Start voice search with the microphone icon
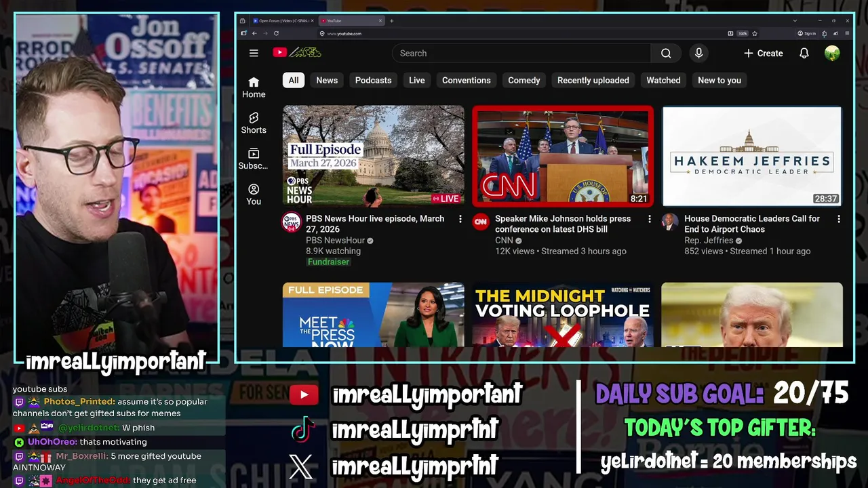Viewport: 868px width, 488px height. [x=698, y=53]
